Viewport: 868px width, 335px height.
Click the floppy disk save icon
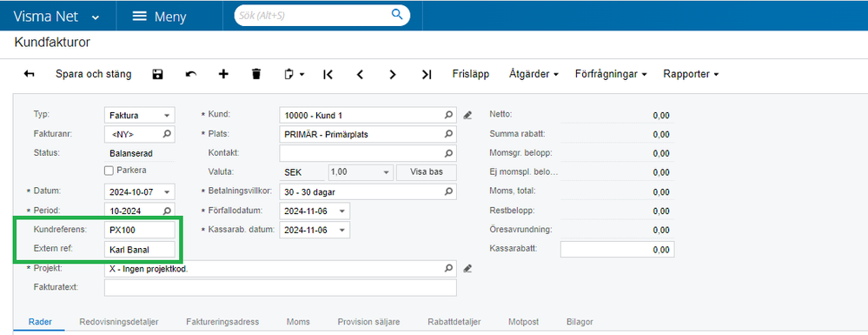pyautogui.click(x=158, y=74)
